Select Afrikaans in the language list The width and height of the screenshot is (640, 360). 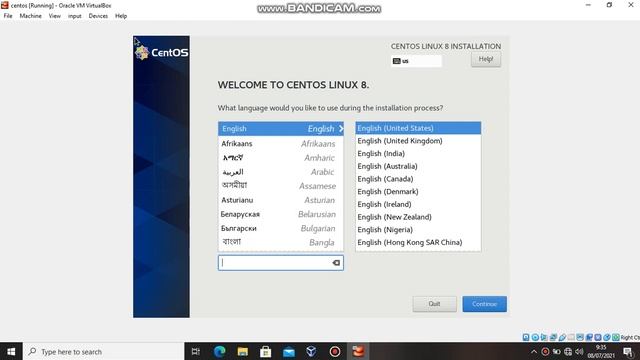[281, 143]
